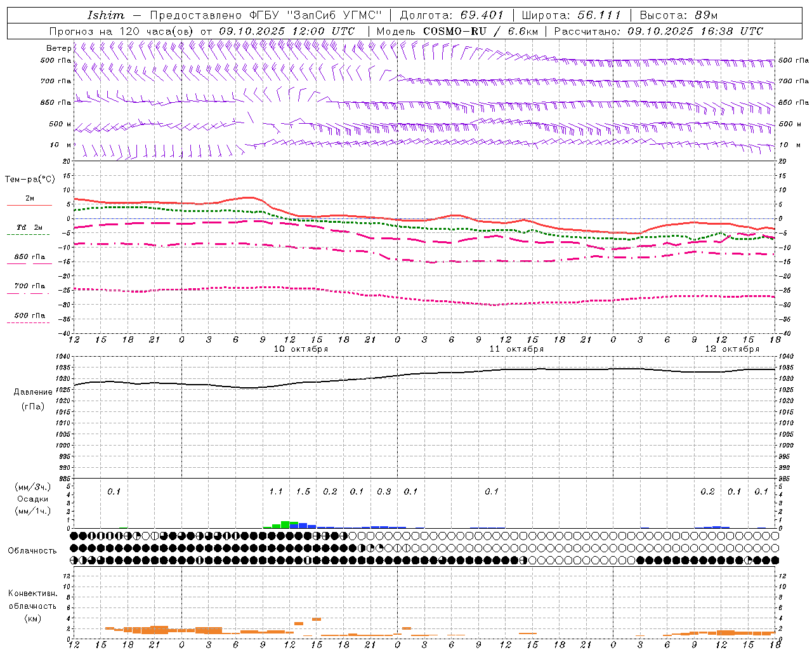Click the Облачность cloudiness row label

[32, 551]
